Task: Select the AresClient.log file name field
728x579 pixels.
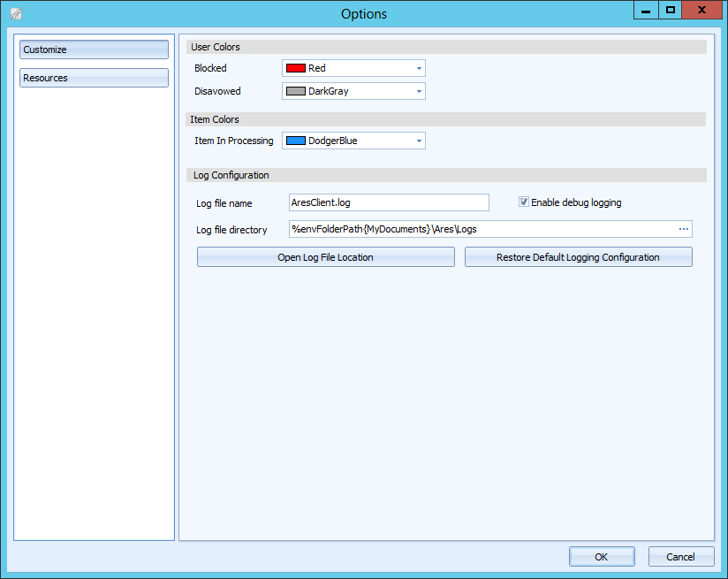Action: [389, 202]
